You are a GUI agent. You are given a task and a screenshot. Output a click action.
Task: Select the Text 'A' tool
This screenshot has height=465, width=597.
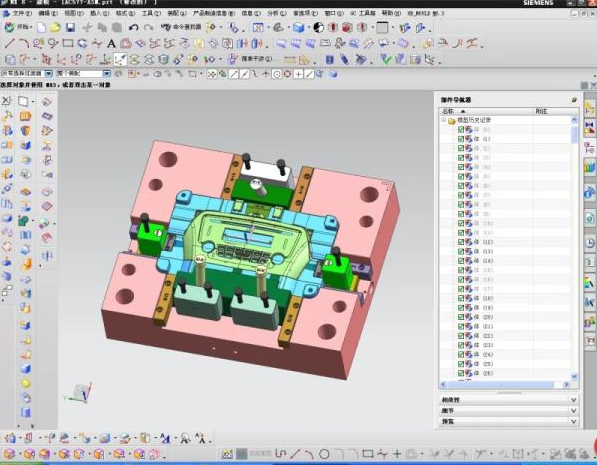(x=111, y=43)
